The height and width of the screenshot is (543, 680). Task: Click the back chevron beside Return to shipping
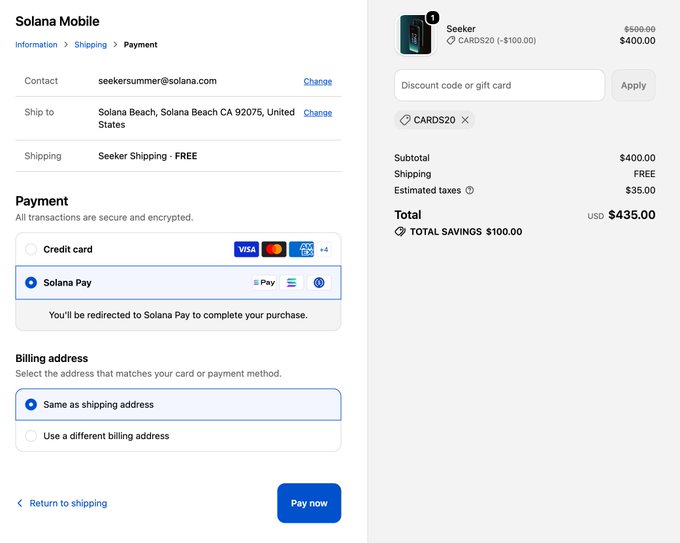[x=20, y=503]
